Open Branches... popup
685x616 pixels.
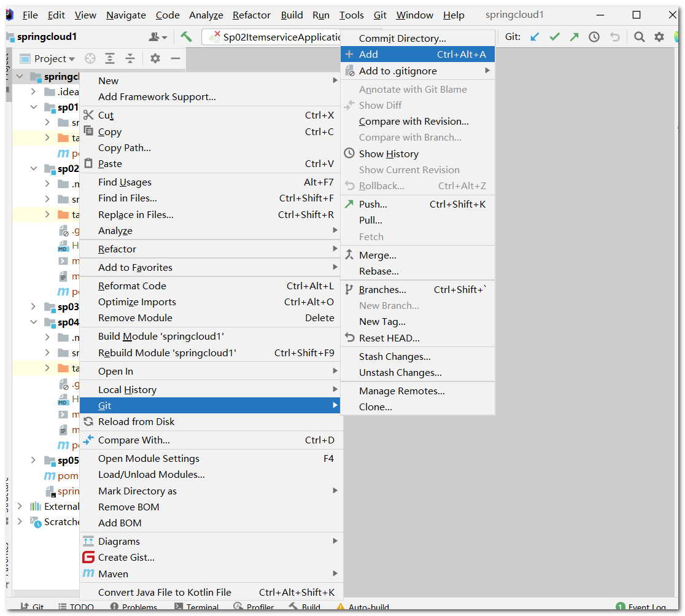pyautogui.click(x=417, y=289)
